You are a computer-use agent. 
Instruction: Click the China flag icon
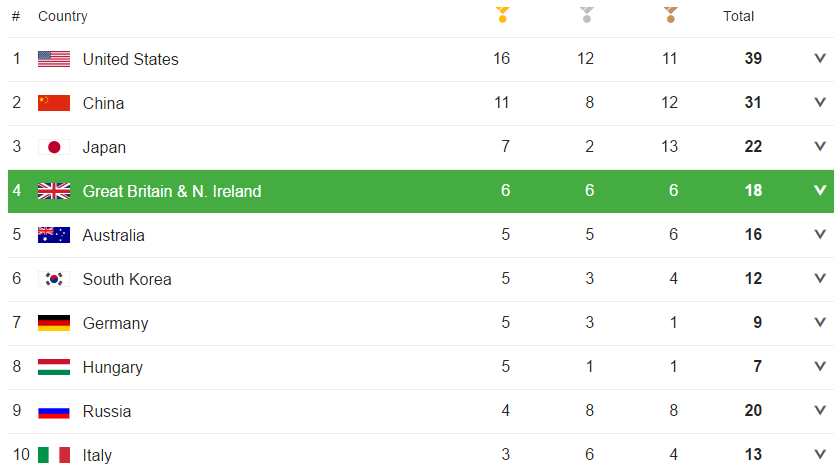click(x=54, y=103)
